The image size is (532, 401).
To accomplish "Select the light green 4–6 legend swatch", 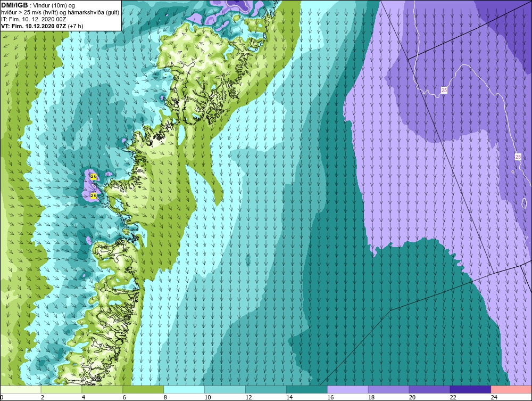I will coord(102,389).
